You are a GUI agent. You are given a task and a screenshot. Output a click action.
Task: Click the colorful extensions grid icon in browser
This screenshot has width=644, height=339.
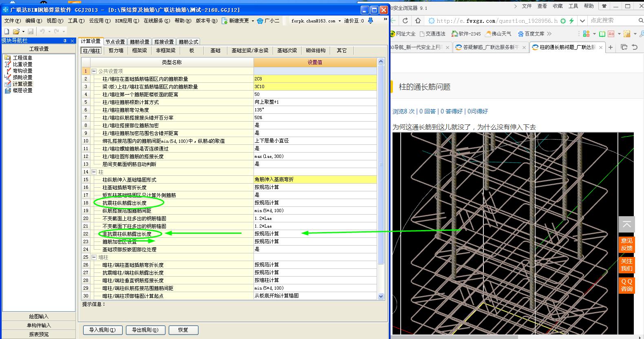[586, 34]
